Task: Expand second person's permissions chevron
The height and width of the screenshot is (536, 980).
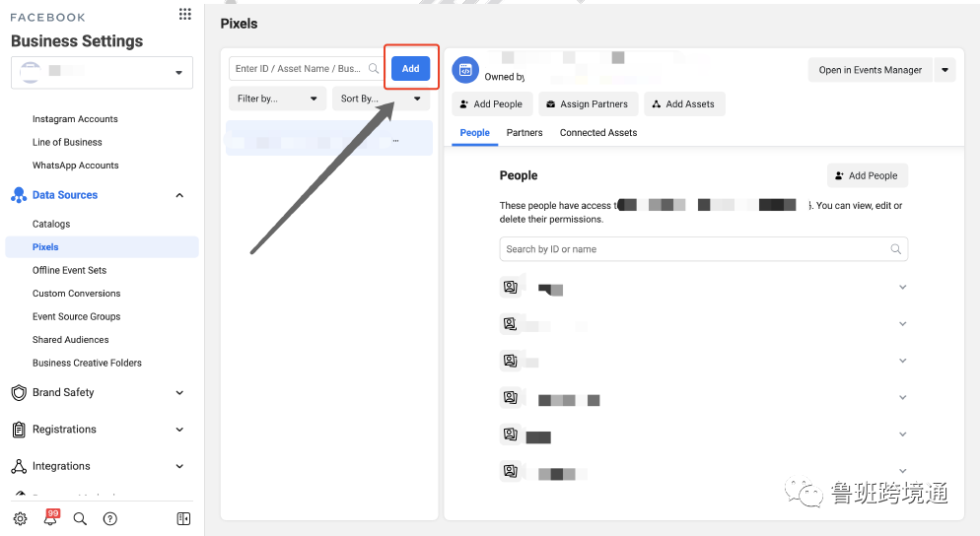Action: point(902,324)
